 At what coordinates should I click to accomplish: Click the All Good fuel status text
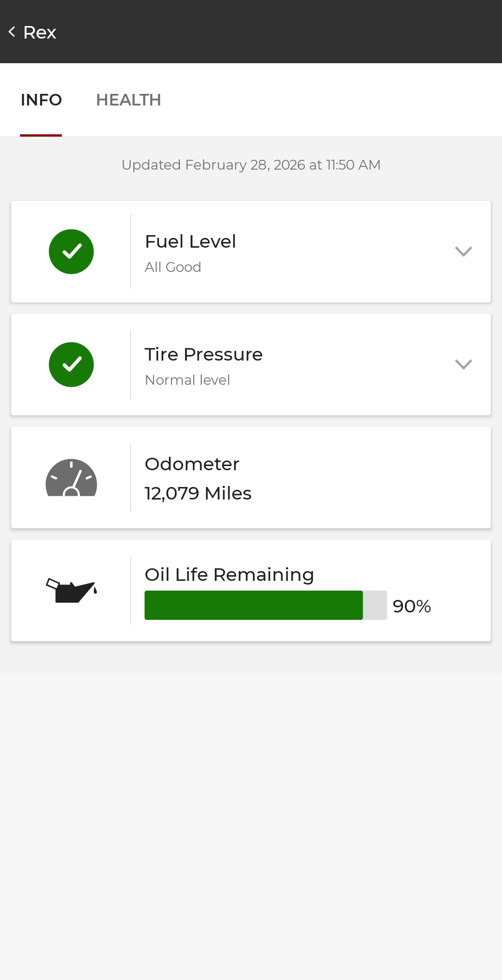pyautogui.click(x=173, y=267)
